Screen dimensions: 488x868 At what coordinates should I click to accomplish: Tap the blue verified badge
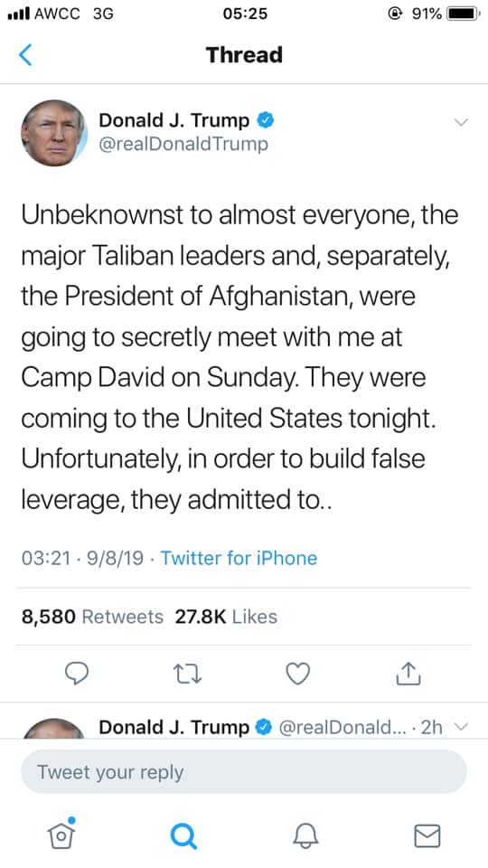(x=266, y=120)
